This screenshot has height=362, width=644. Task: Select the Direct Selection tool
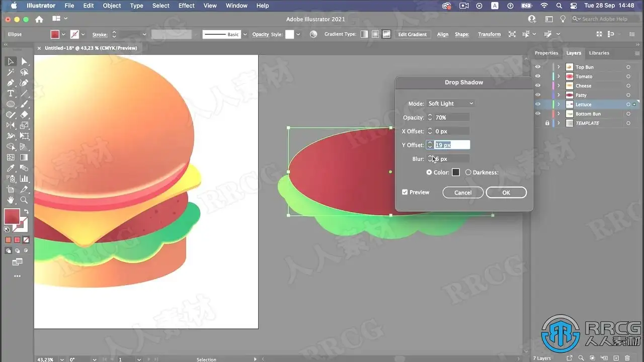[x=24, y=62]
